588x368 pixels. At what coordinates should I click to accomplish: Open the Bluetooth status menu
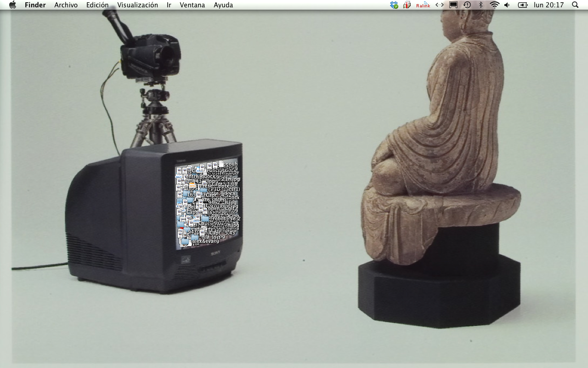(x=481, y=5)
